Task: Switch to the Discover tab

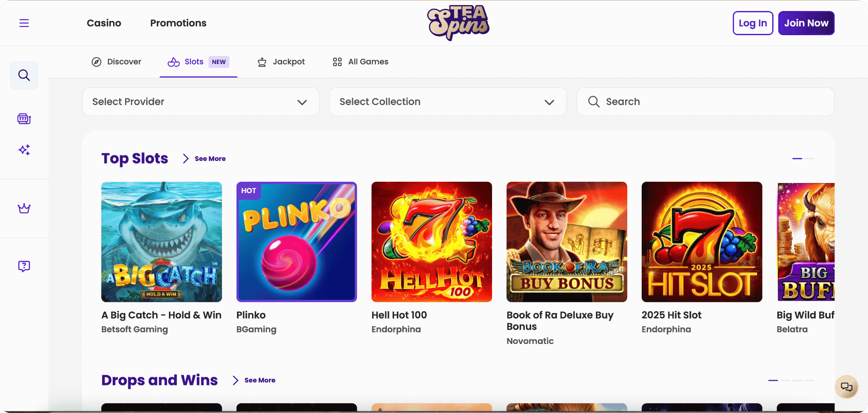Action: point(117,62)
